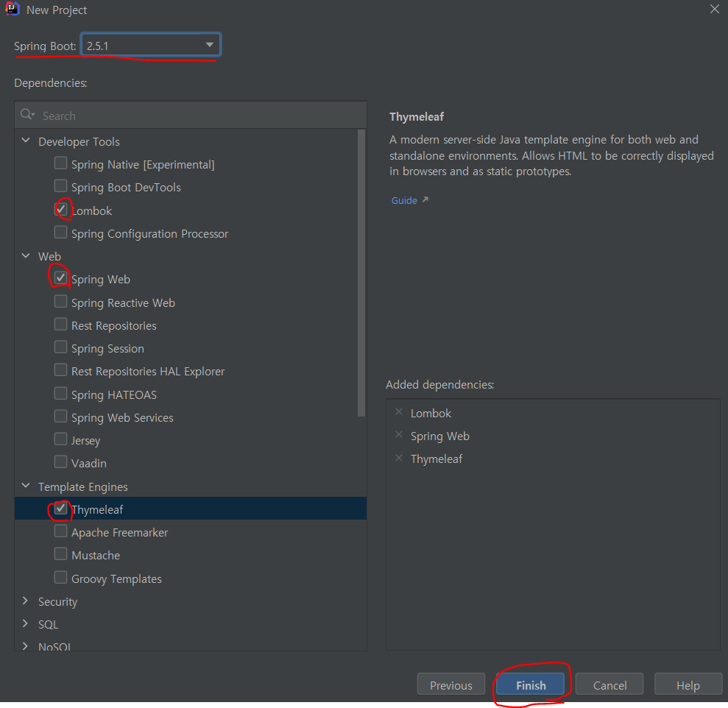This screenshot has width=728, height=708.
Task: Uncheck the Spring Web checkbox
Action: tap(60, 277)
